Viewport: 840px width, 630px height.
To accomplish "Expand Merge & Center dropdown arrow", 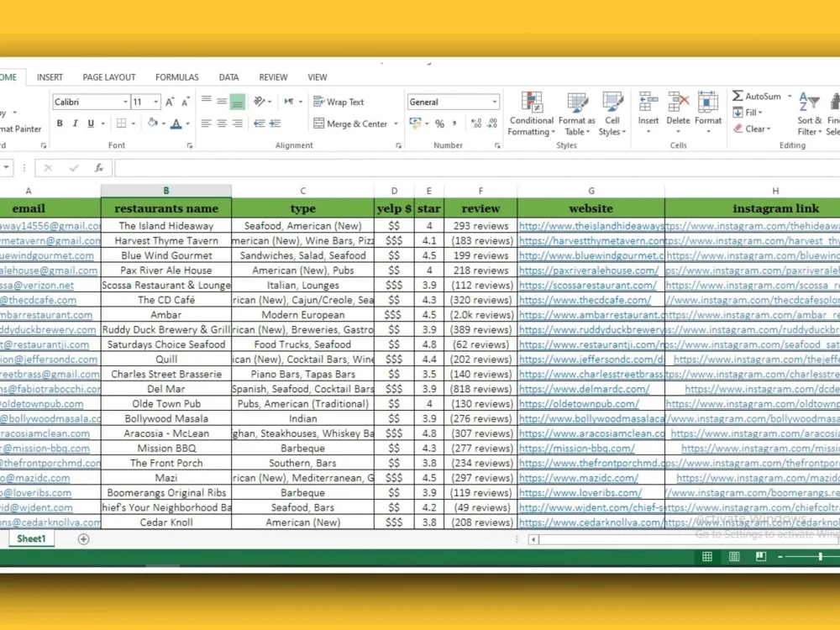I will (x=396, y=123).
